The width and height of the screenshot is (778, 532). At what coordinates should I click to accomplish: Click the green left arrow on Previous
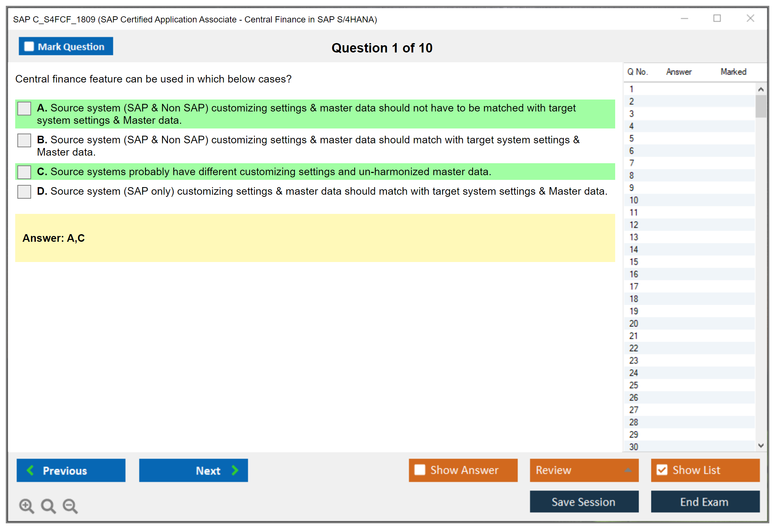pyautogui.click(x=30, y=470)
